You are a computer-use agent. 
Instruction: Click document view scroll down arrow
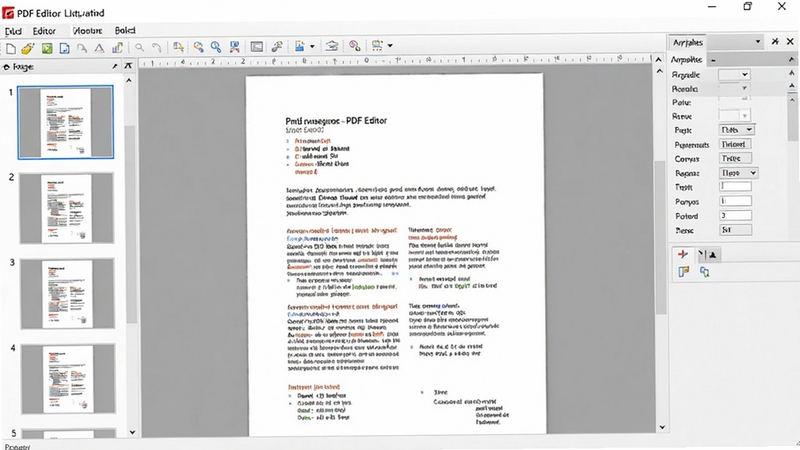click(662, 427)
